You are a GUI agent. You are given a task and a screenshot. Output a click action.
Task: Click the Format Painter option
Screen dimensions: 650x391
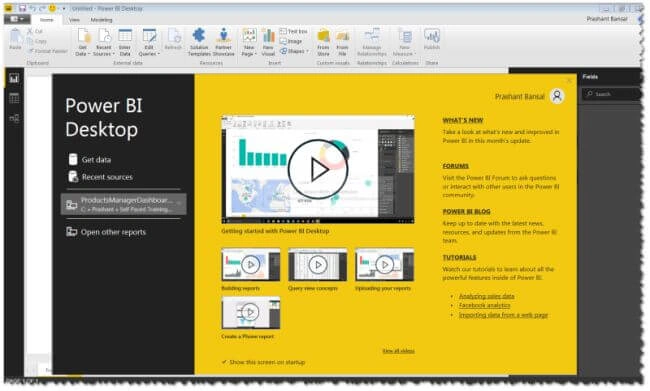tap(48, 51)
